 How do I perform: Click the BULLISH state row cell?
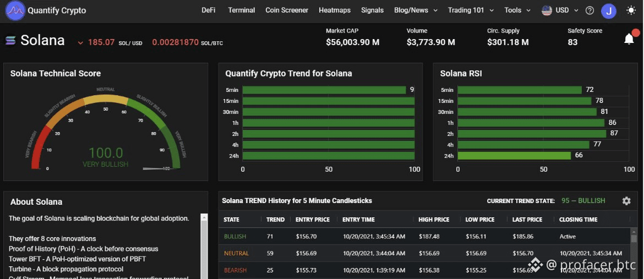pyautogui.click(x=235, y=237)
